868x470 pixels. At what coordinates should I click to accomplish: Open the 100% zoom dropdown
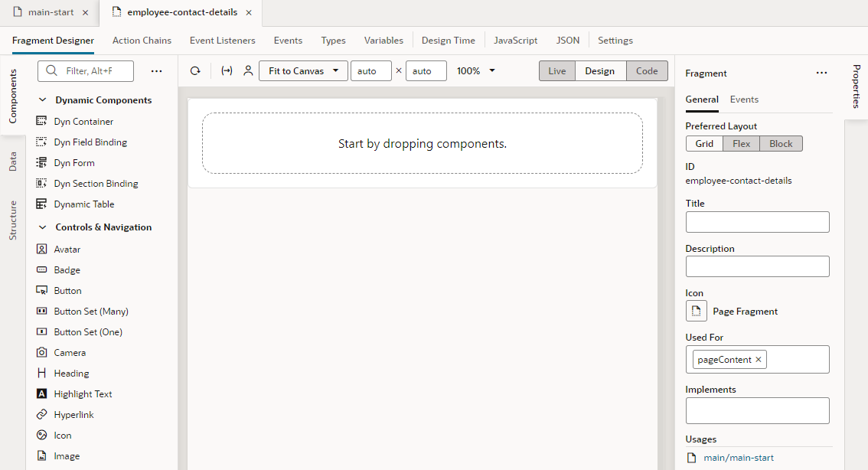click(x=475, y=71)
